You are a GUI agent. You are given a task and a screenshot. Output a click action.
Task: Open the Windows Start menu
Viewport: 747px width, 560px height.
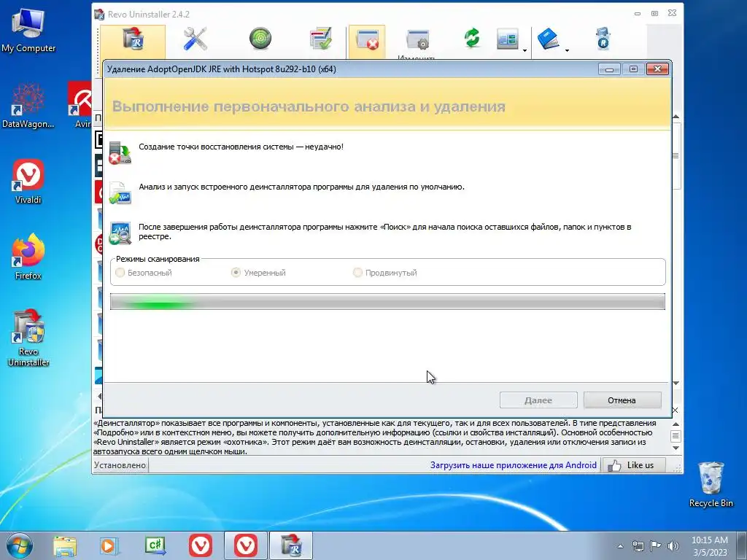[x=20, y=545]
